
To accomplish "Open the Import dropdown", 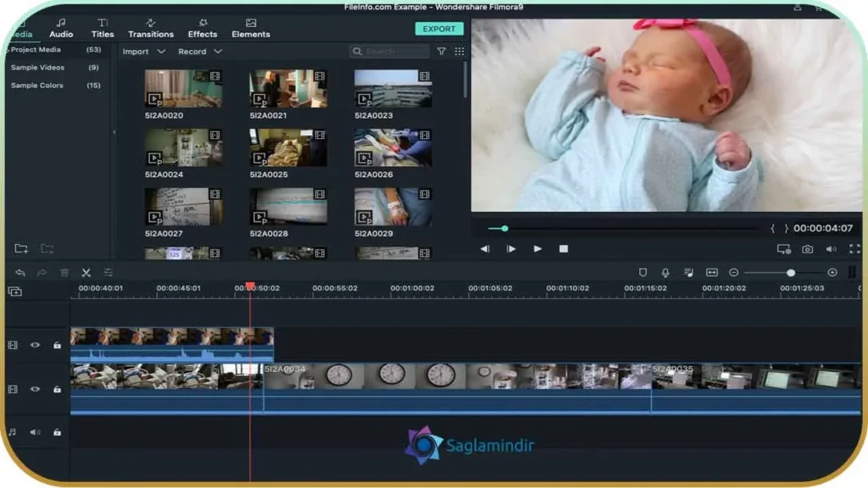I will point(142,51).
